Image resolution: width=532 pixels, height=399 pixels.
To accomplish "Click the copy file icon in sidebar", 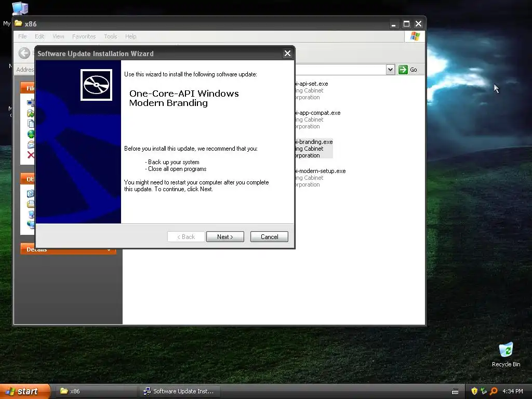I will tap(31, 124).
